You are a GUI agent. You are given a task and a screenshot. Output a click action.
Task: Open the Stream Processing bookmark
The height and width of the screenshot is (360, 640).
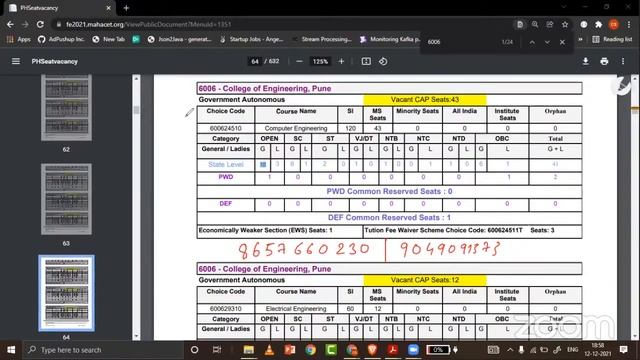click(322, 40)
